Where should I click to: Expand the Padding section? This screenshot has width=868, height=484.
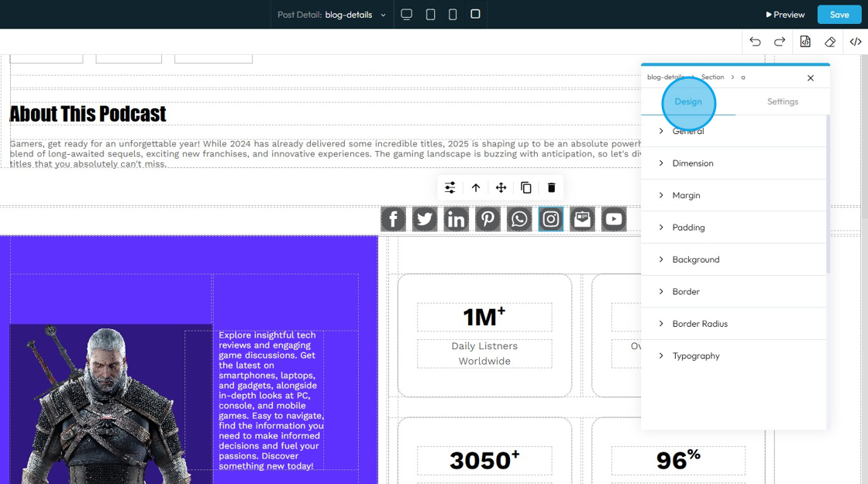[733, 228]
